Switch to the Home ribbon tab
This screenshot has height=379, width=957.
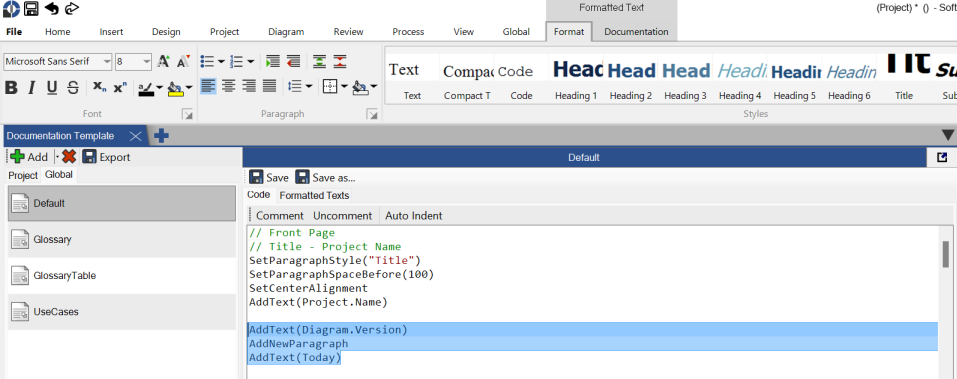[57, 32]
